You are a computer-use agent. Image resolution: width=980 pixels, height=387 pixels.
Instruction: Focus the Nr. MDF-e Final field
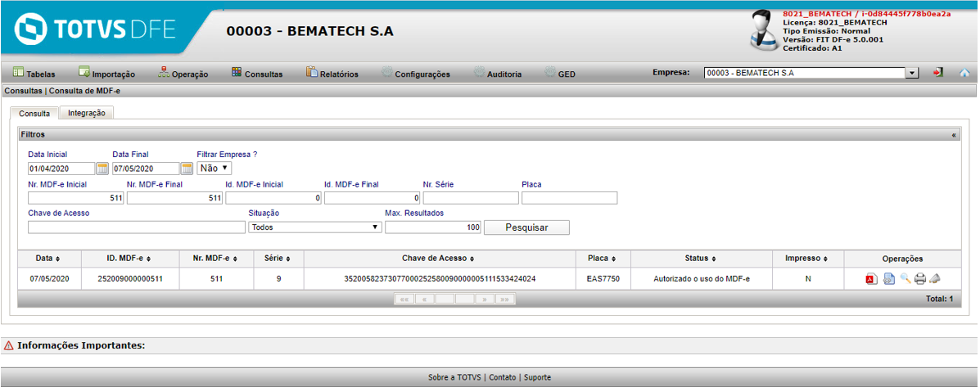[175, 198]
